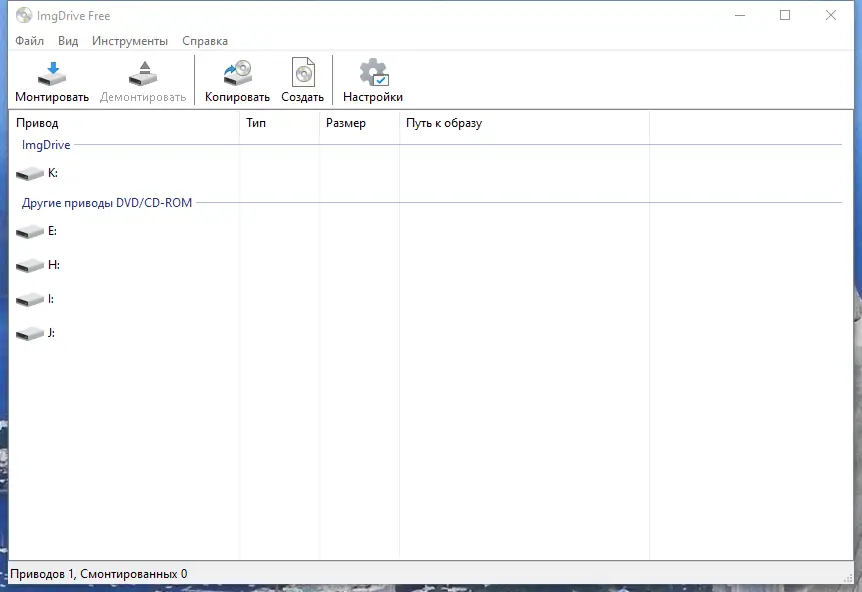The height and width of the screenshot is (592, 862).
Task: Click the Монтировать toolbar icon
Action: click(x=52, y=74)
